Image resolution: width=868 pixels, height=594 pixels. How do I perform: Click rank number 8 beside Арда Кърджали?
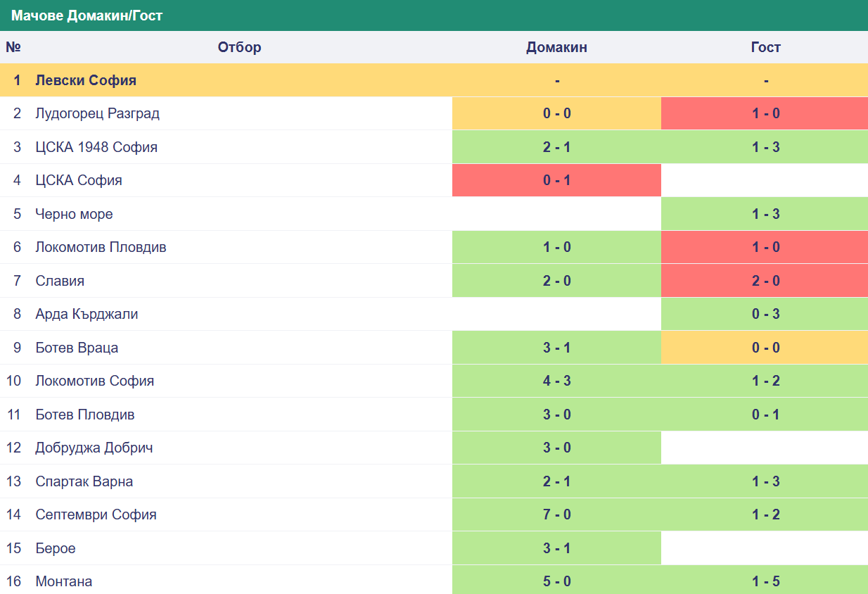[x=17, y=314]
